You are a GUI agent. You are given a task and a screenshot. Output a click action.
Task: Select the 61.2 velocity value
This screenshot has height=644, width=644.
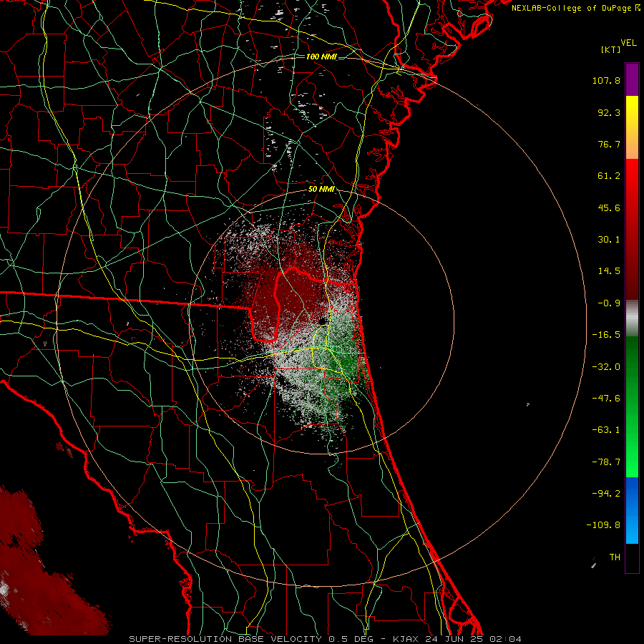pyautogui.click(x=609, y=176)
